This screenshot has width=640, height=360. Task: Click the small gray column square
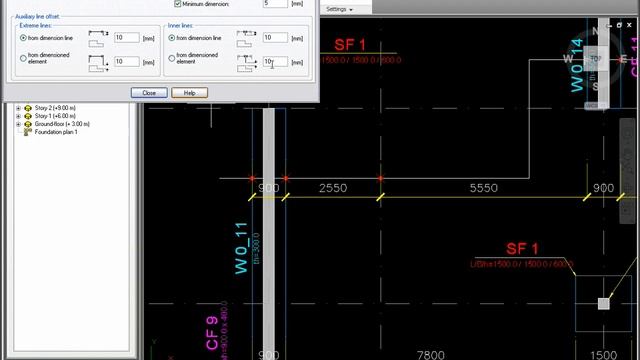pos(604,304)
